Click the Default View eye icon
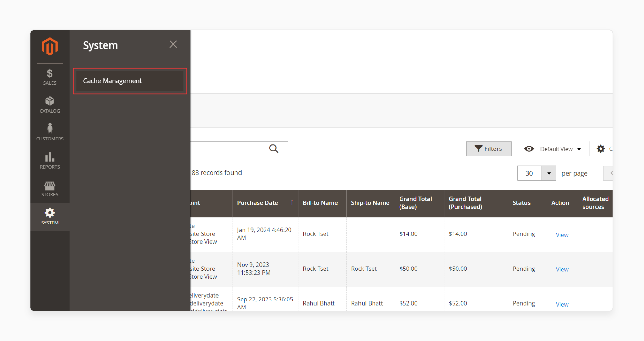Screen dimensions: 644x341 pyautogui.click(x=529, y=149)
